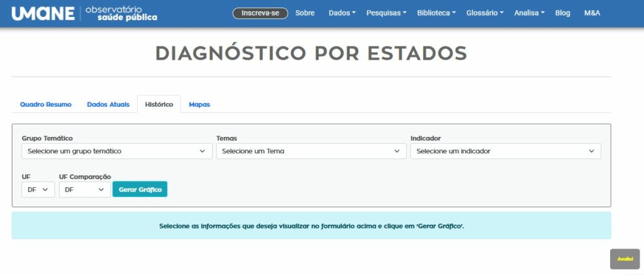Open the Temas selection dropdown
The image size is (644, 275).
pos(311,151)
